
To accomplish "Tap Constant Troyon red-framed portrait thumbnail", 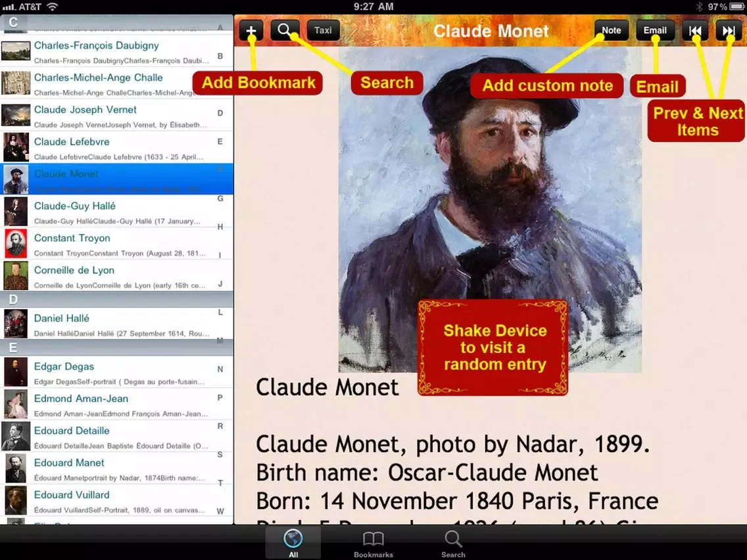I will click(x=16, y=244).
